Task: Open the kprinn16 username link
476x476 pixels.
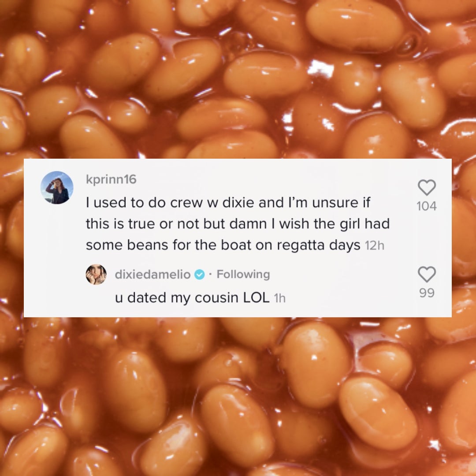Action: click(x=111, y=179)
